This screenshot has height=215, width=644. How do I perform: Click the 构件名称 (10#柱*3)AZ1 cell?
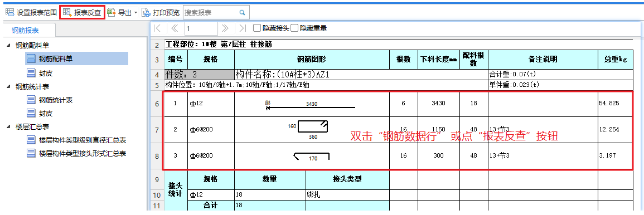tap(361, 75)
